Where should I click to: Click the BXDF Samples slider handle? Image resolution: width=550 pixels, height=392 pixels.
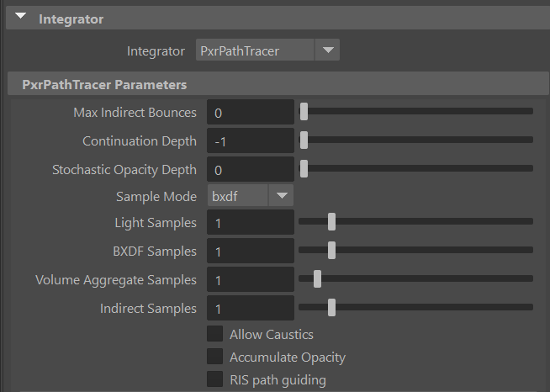tap(331, 251)
